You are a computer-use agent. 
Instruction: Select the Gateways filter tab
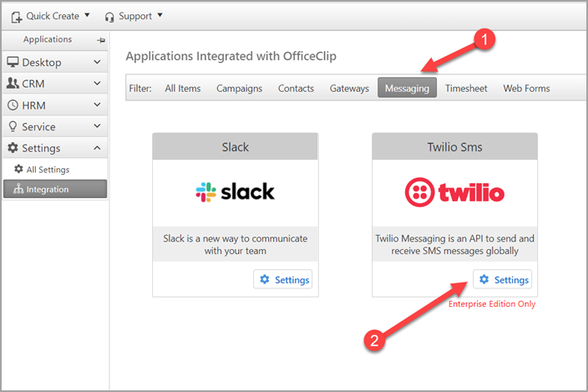click(x=349, y=89)
